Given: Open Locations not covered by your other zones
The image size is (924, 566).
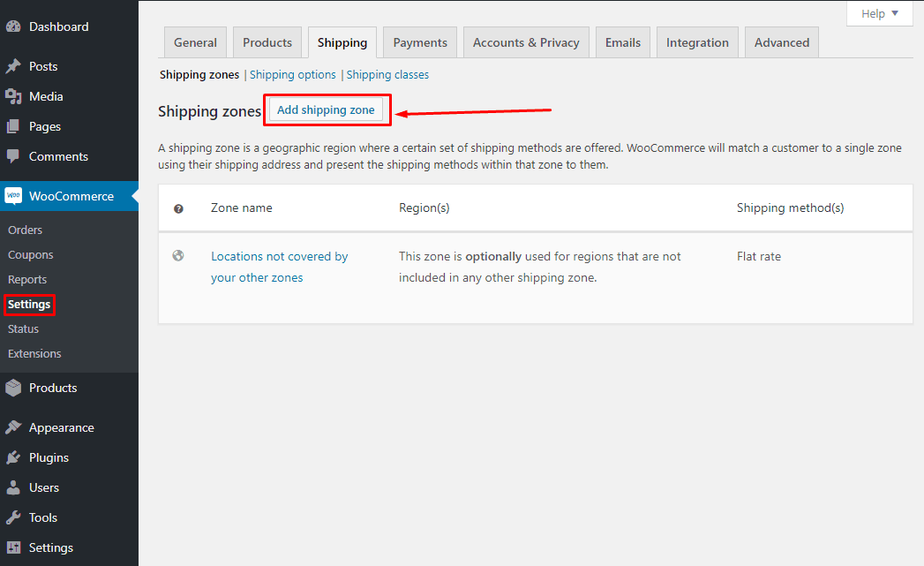Looking at the screenshot, I should (279, 256).
